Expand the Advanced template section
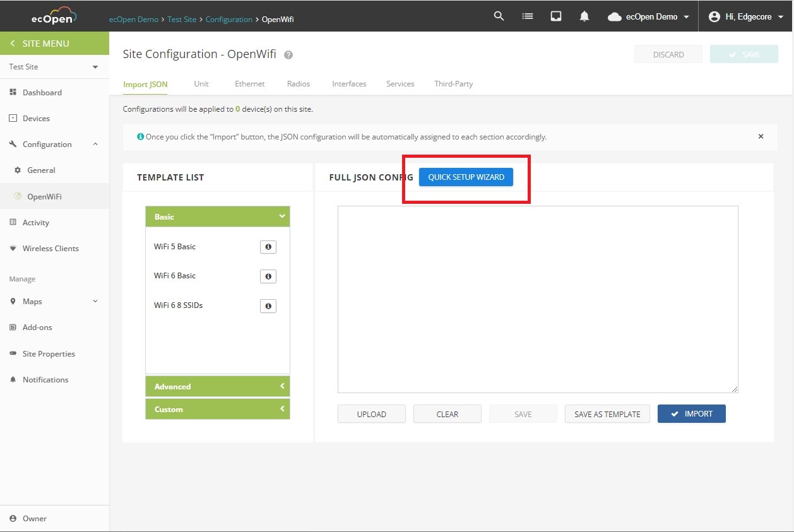Viewport: 794px width, 532px height. [x=218, y=386]
